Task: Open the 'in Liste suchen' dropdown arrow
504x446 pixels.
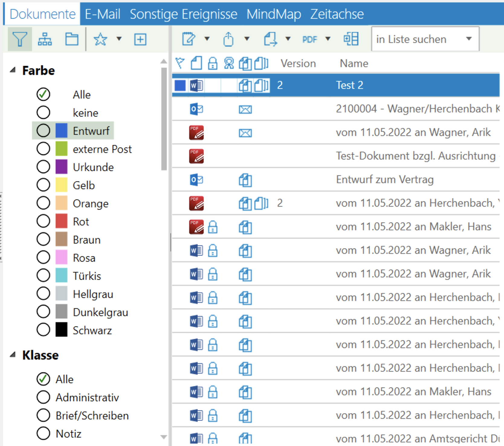Action: [469, 39]
